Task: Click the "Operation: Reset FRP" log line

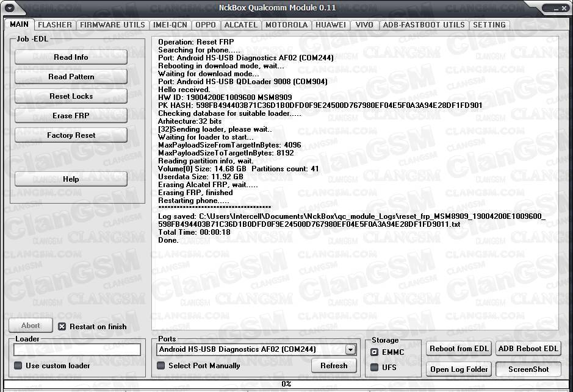Action: tap(196, 42)
